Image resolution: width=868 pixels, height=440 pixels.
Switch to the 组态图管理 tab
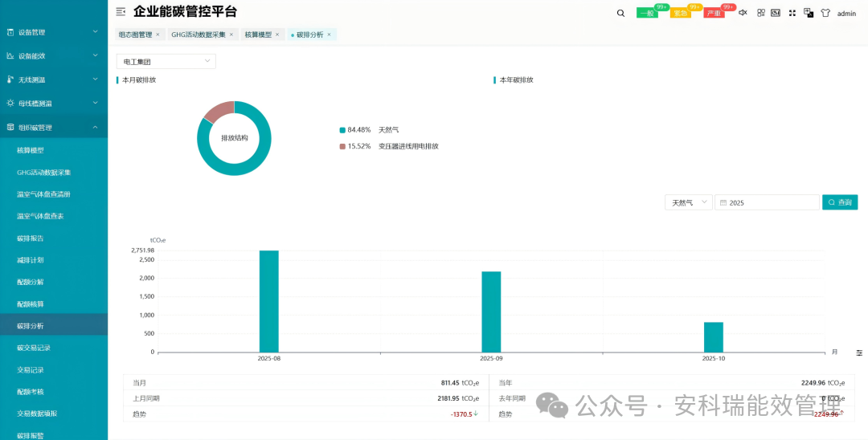(136, 35)
